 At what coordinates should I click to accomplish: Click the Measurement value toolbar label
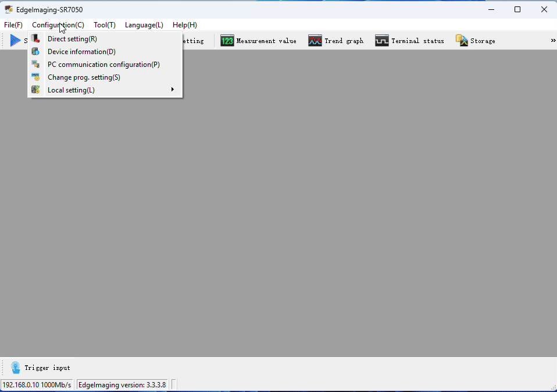(x=266, y=41)
